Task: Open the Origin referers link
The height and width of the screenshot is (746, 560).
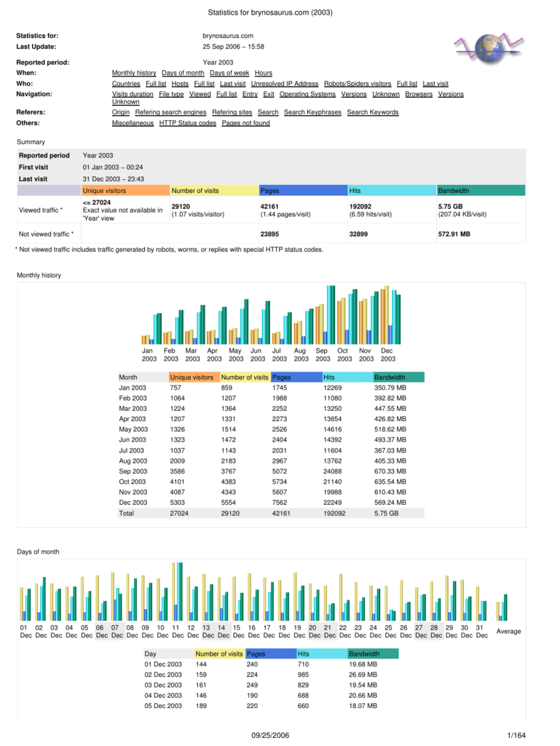Action: pyautogui.click(x=121, y=112)
